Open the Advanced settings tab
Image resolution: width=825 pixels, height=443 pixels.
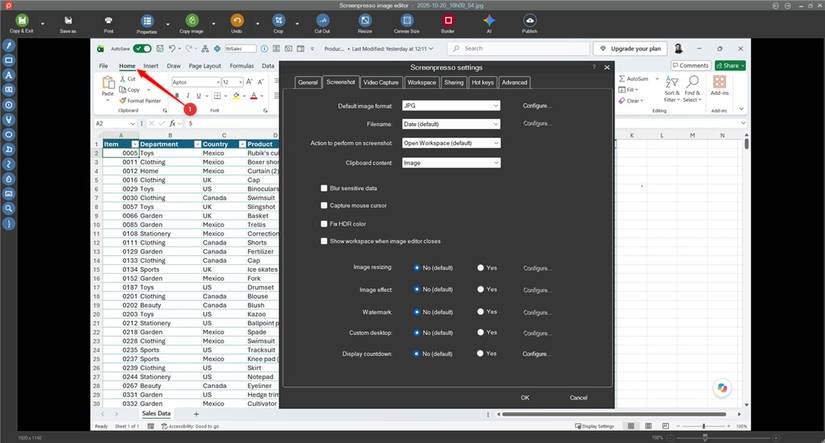pos(514,83)
